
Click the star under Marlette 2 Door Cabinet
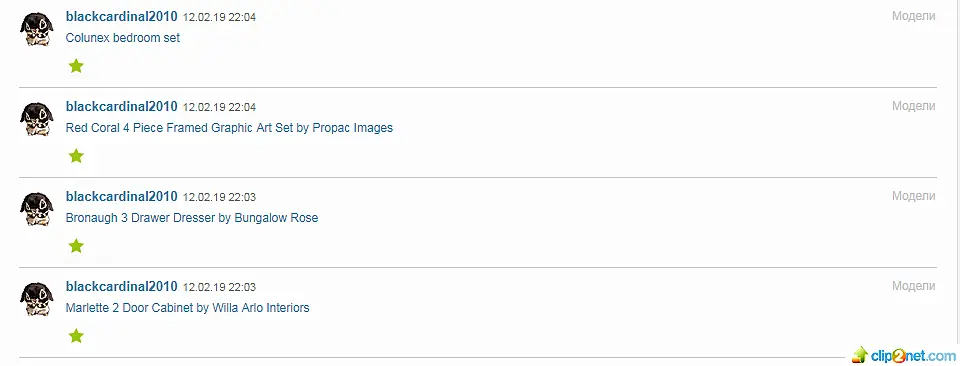click(76, 336)
